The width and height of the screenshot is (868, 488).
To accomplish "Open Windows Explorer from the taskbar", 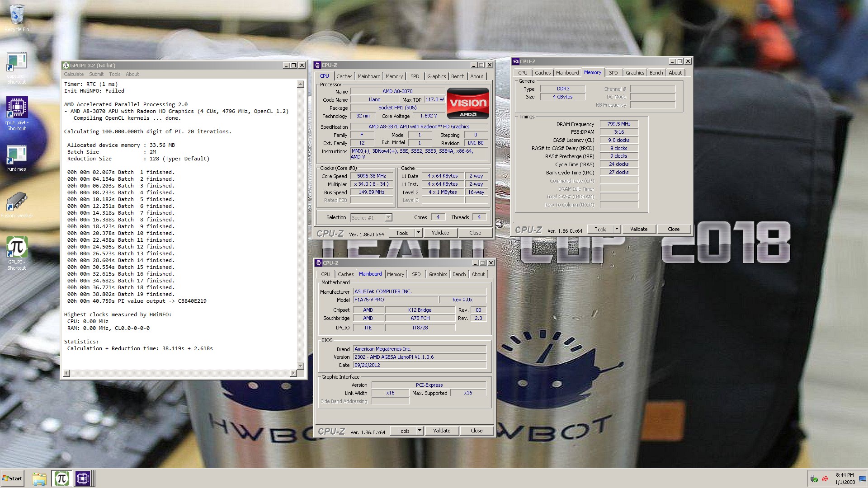I will (39, 479).
